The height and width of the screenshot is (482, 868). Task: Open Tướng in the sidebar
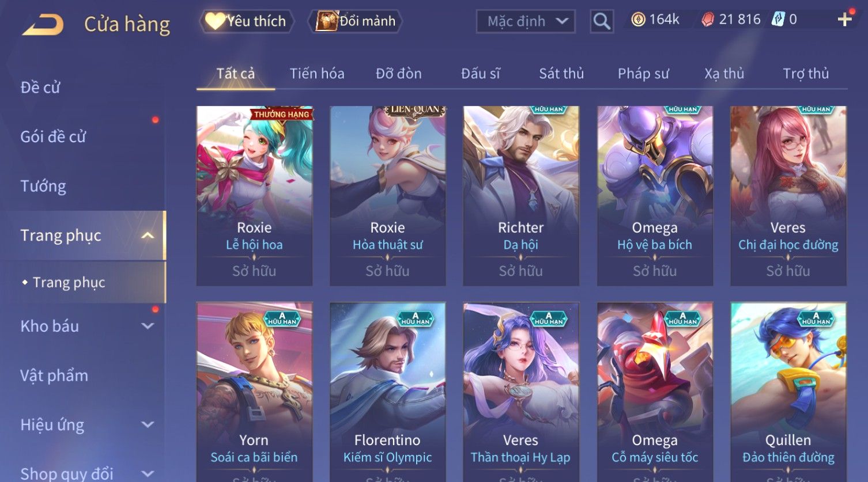coord(43,186)
